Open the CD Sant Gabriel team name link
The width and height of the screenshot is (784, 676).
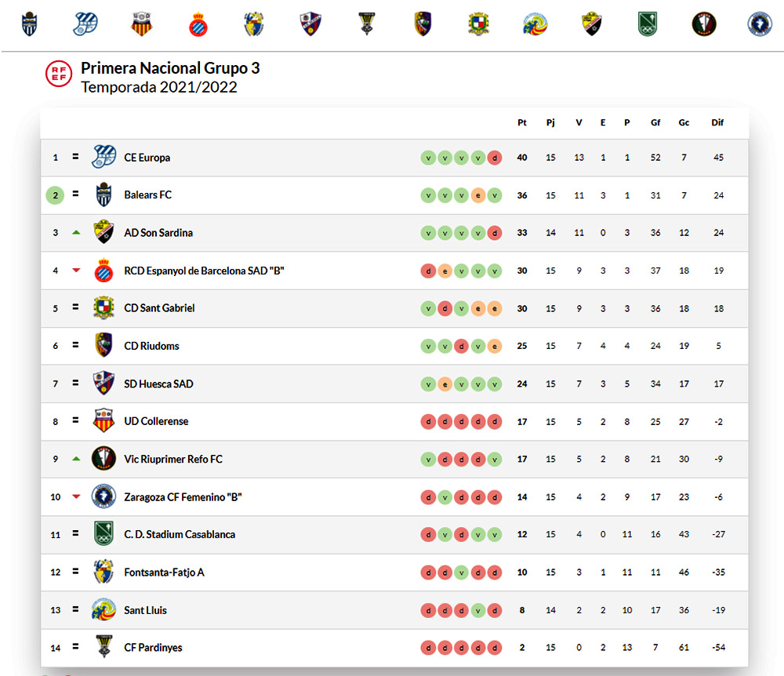[159, 308]
